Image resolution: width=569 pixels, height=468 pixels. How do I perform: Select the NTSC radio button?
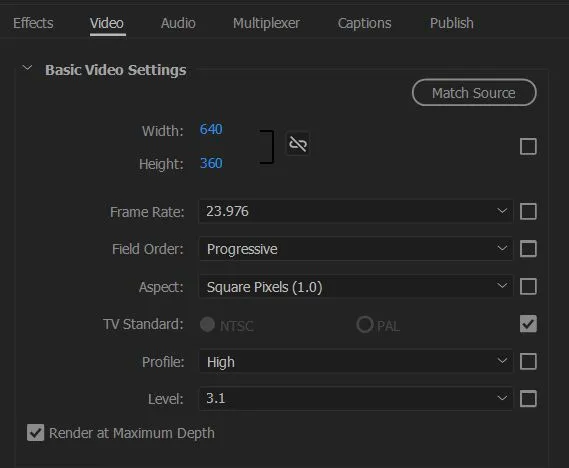coord(208,324)
